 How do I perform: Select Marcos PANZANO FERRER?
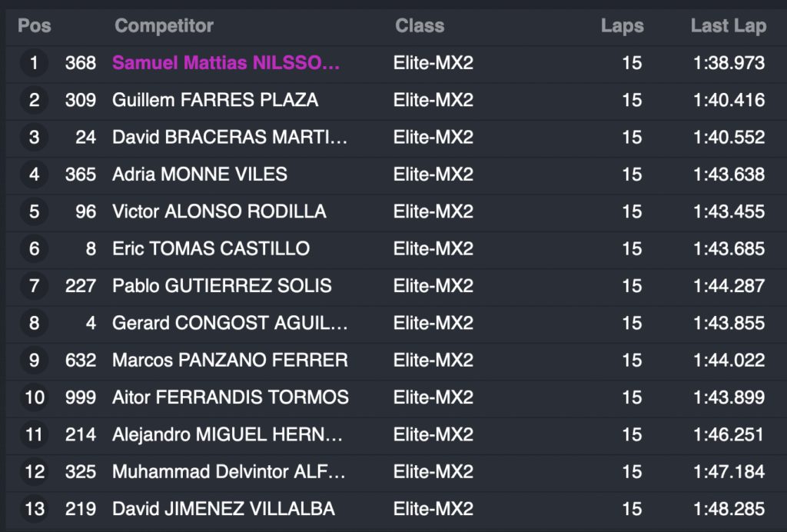230,360
